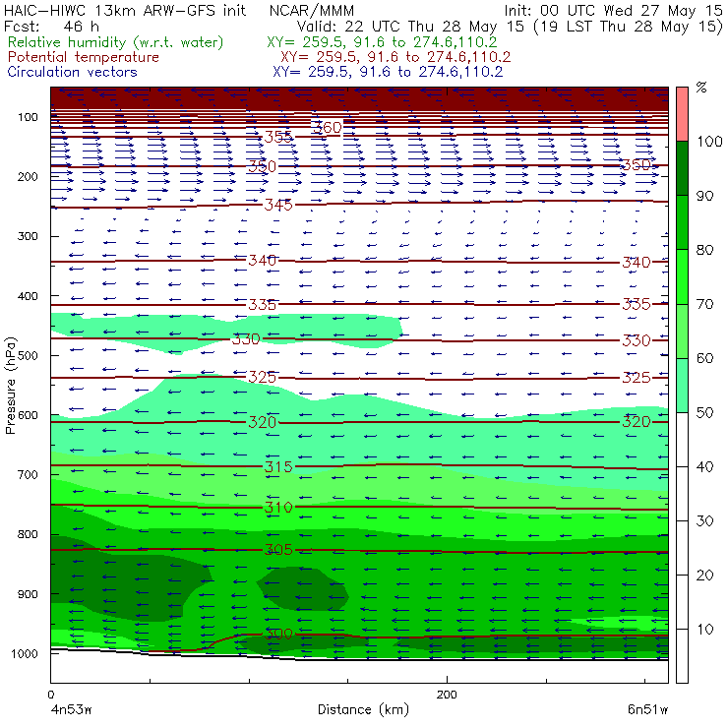
Task: Click the green XY coordinates line in header
Action: tap(382, 42)
